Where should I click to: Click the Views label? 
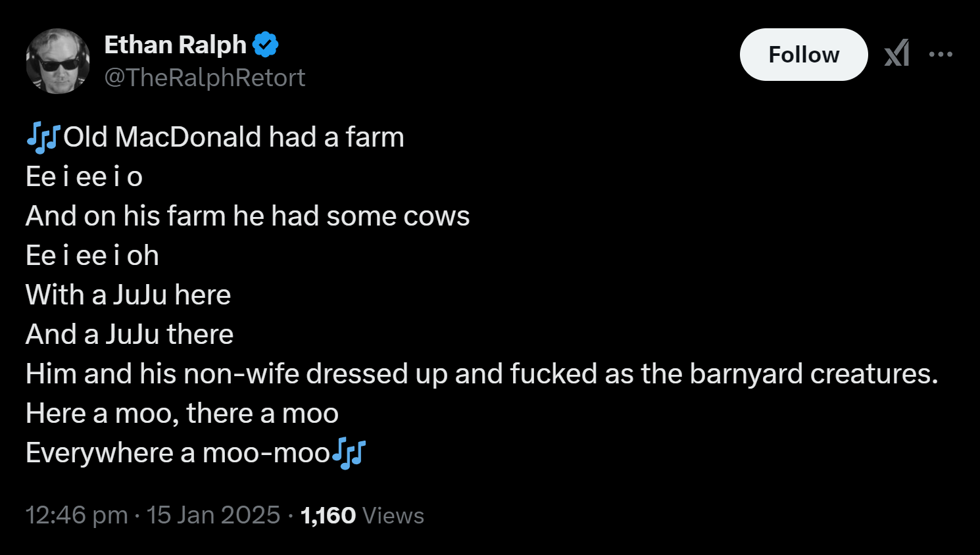click(x=393, y=516)
